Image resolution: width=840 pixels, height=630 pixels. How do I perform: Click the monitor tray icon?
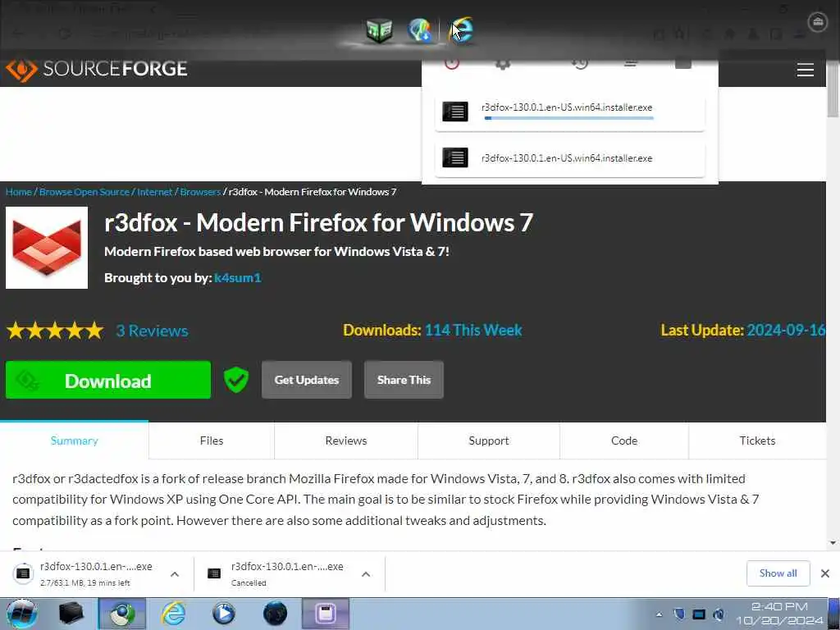(x=699, y=614)
